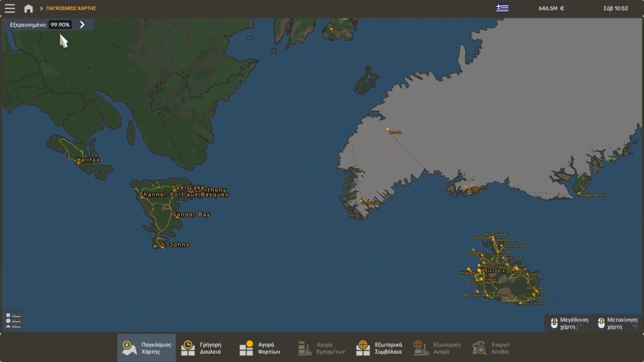Screen dimensions: 644x362
Task: Click the 99.90% explored value
Action: coord(60,25)
